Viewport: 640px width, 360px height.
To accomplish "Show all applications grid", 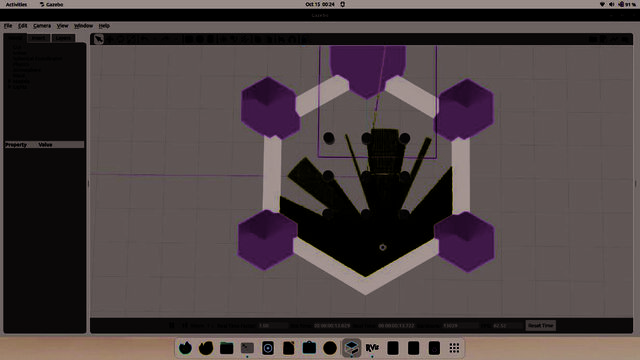I will (454, 348).
